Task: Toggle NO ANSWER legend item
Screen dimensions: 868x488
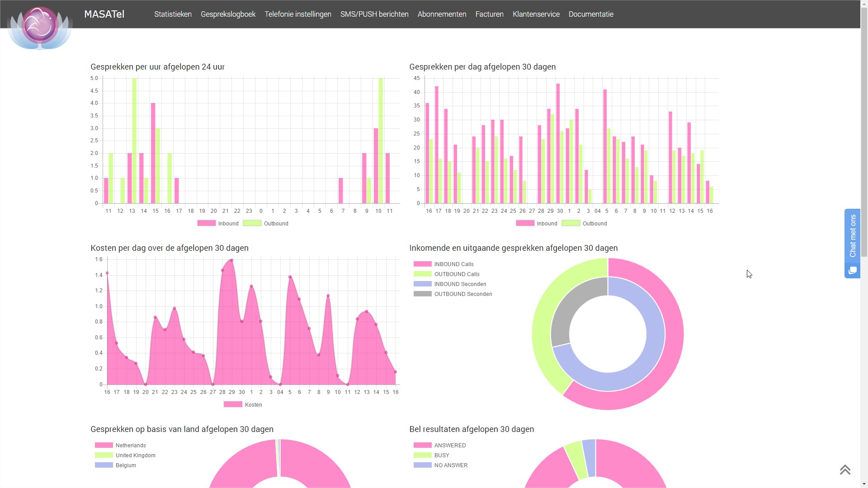Action: 440,465
